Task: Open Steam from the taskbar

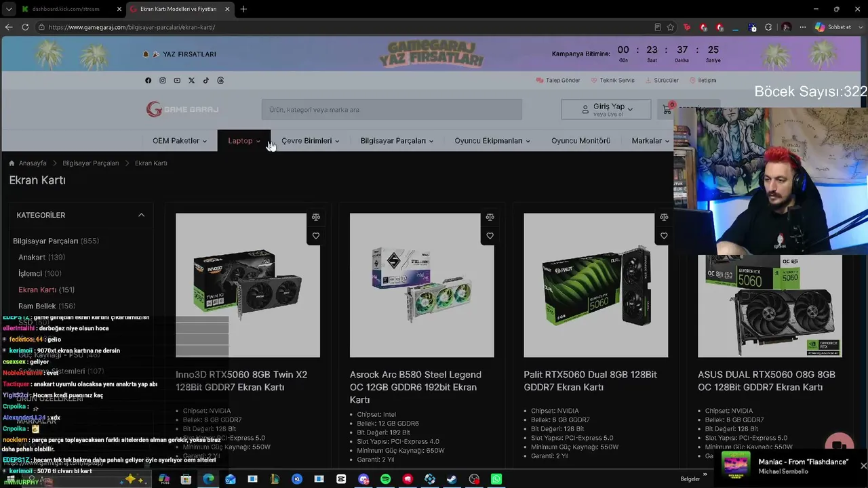Action: coord(452,479)
